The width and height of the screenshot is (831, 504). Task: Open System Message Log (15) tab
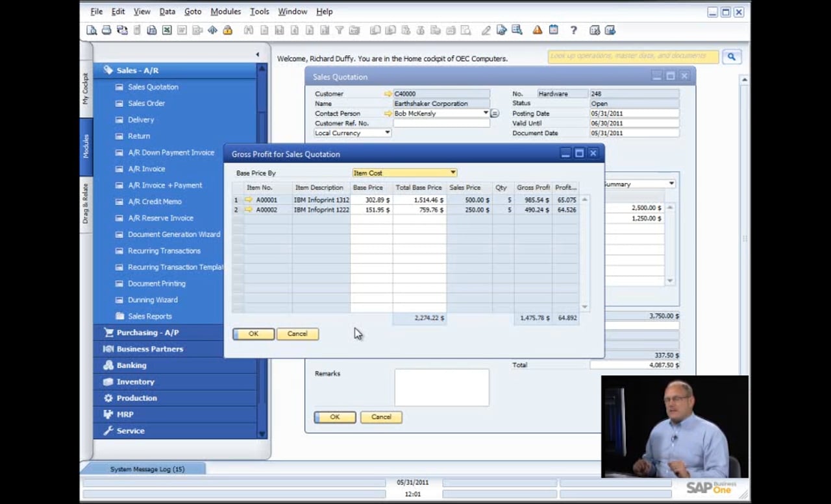click(147, 469)
